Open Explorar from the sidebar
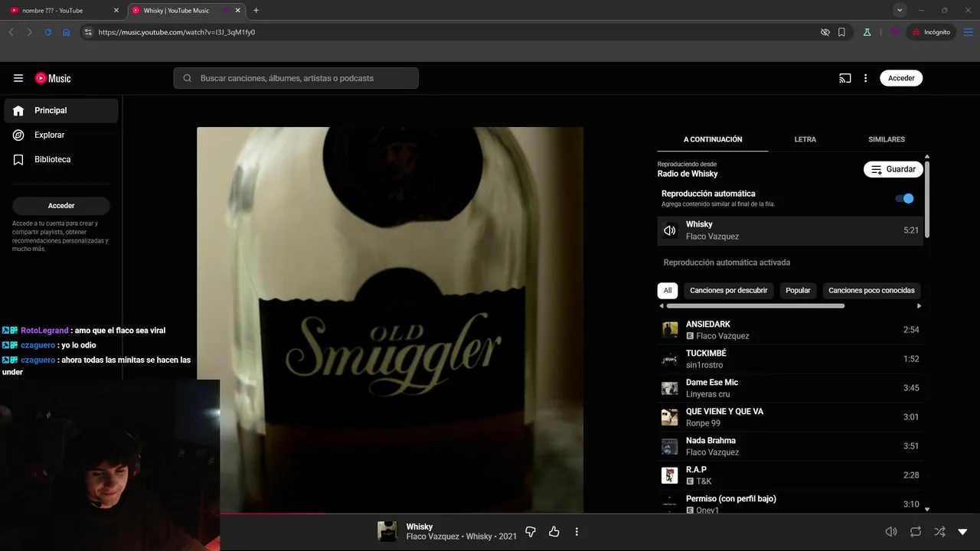This screenshot has height=551, width=980. click(61, 135)
